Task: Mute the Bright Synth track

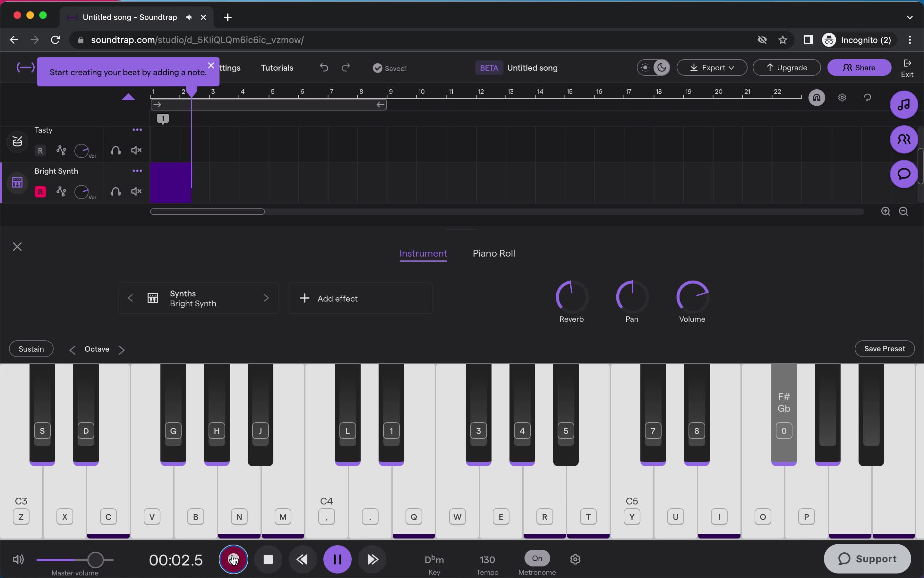Action: (x=136, y=191)
